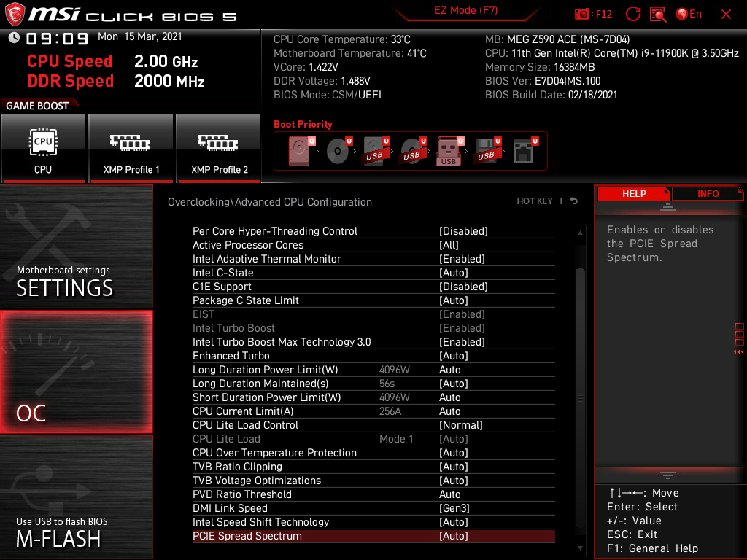Click the MSI dragon shield logo
Viewport: 747px width, 560px height.
point(15,14)
